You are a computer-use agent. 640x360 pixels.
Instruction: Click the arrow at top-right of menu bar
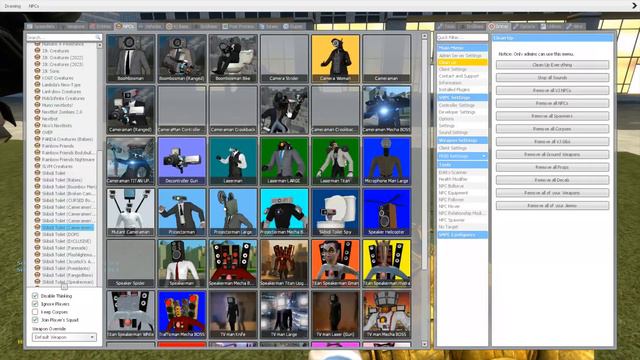tap(635, 6)
